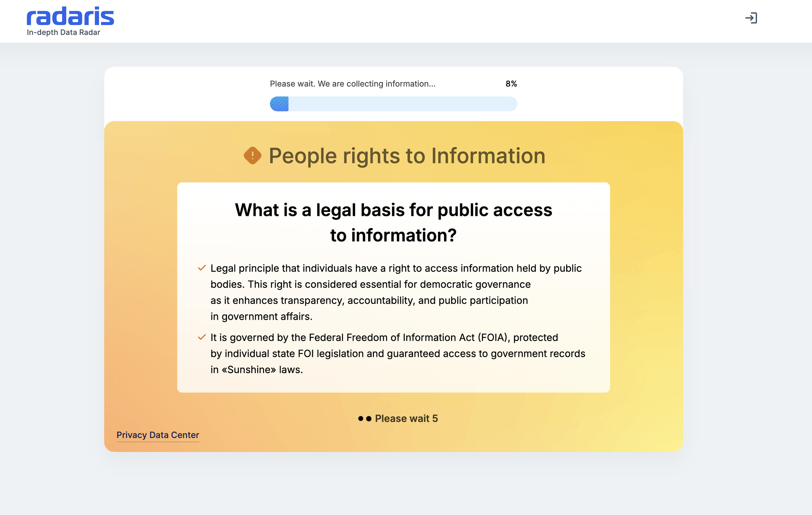Click the "to information?" heading line
This screenshot has height=515, width=812.
[393, 235]
